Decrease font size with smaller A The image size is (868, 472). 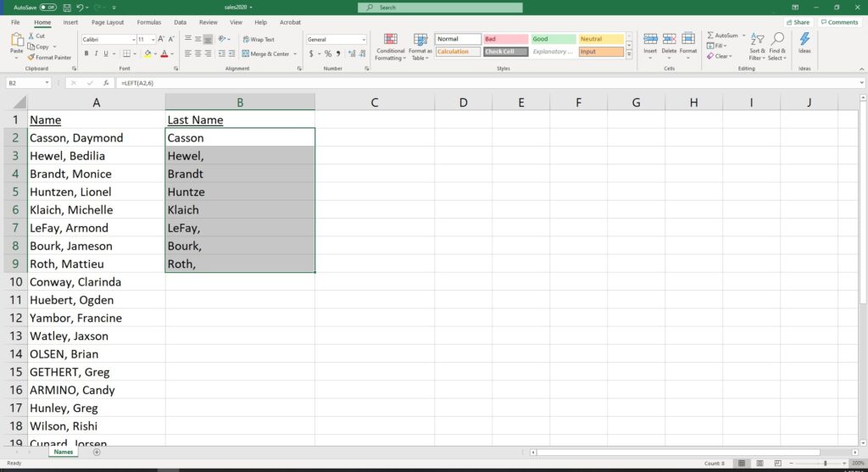[x=171, y=39]
